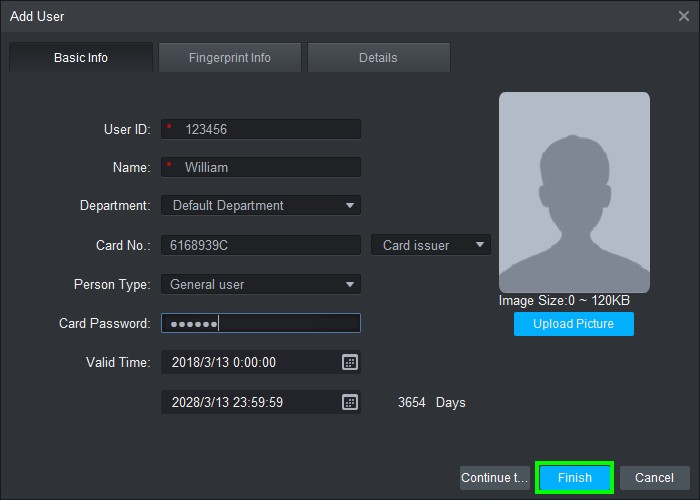Click the Finish button
Screen dimensions: 700x500
(574, 478)
